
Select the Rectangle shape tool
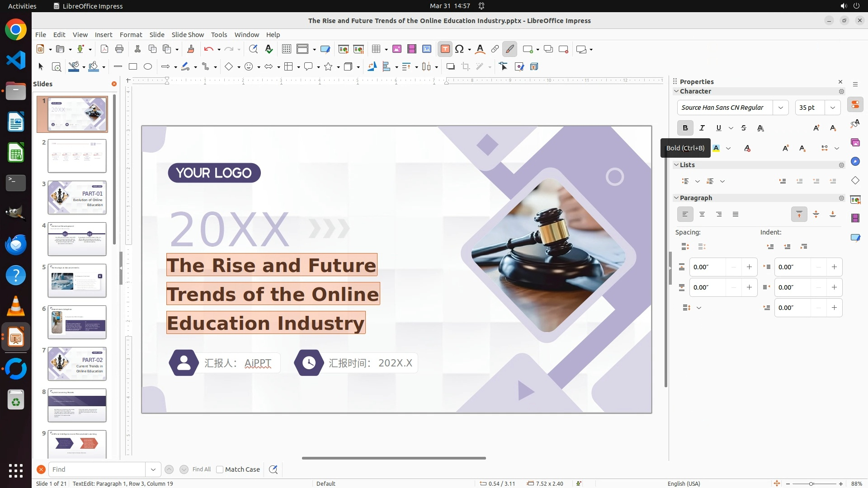tap(133, 67)
